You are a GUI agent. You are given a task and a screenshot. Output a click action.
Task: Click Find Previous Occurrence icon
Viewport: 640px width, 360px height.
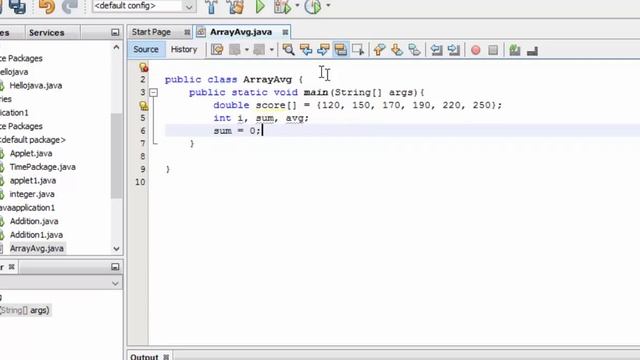pos(306,50)
